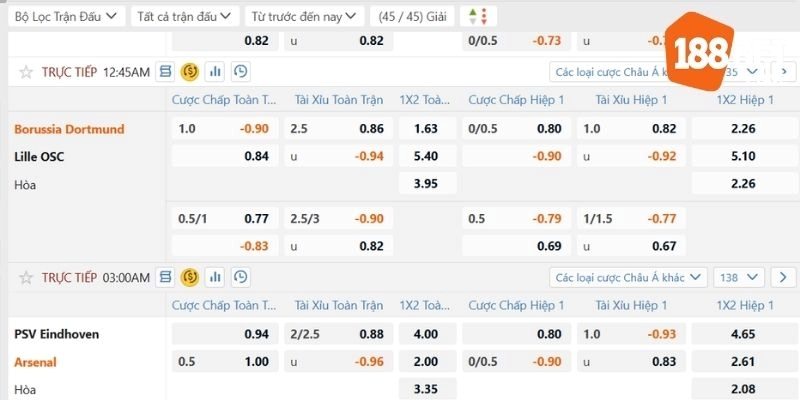Select Borussia Dortmund 1X2 odds 1.63
Screen dimensions: 800x400
tap(428, 129)
